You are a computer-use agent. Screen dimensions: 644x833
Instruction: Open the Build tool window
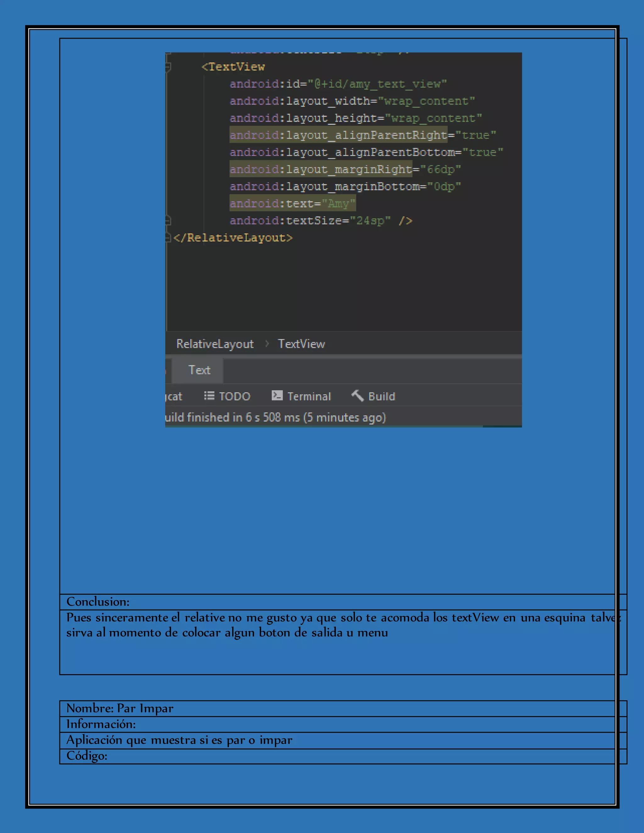coord(373,396)
